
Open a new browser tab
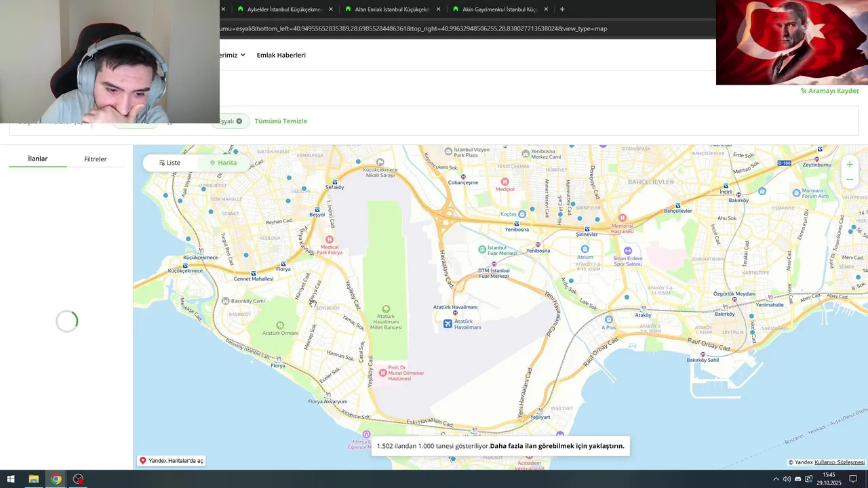tap(562, 9)
